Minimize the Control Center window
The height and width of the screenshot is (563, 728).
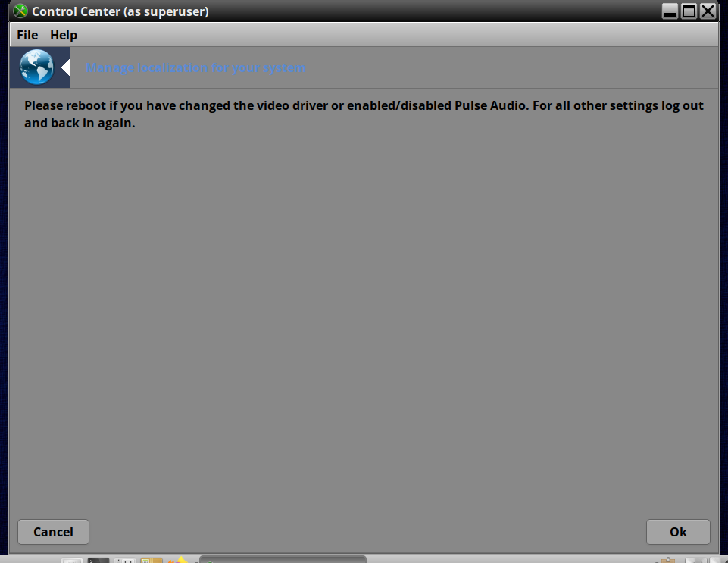tap(670, 11)
